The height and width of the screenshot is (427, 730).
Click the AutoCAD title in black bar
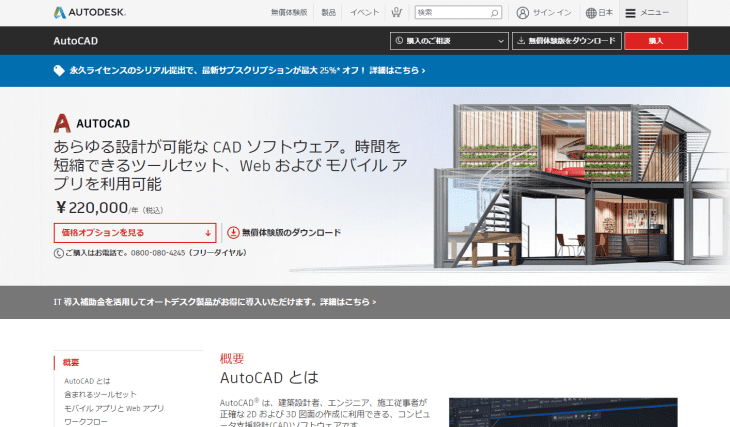tap(75, 41)
